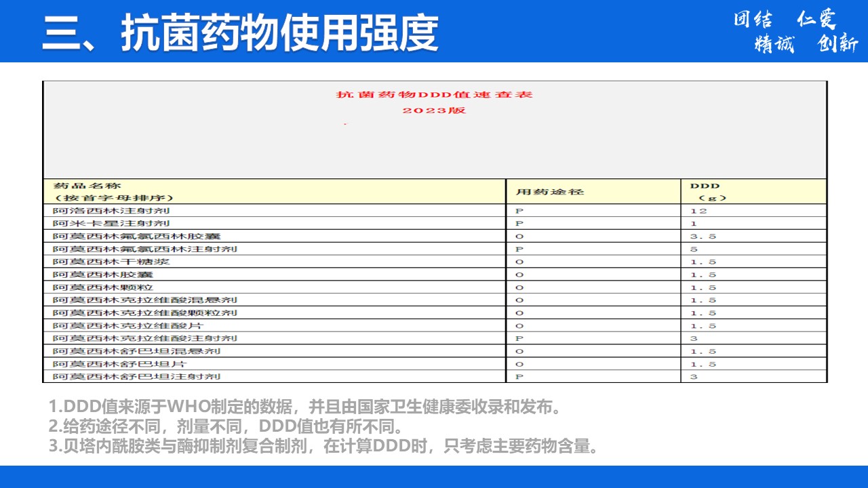The height and width of the screenshot is (488, 868).
Task: Select the 阿莫西林胶囊 name cell
Action: click(275, 274)
